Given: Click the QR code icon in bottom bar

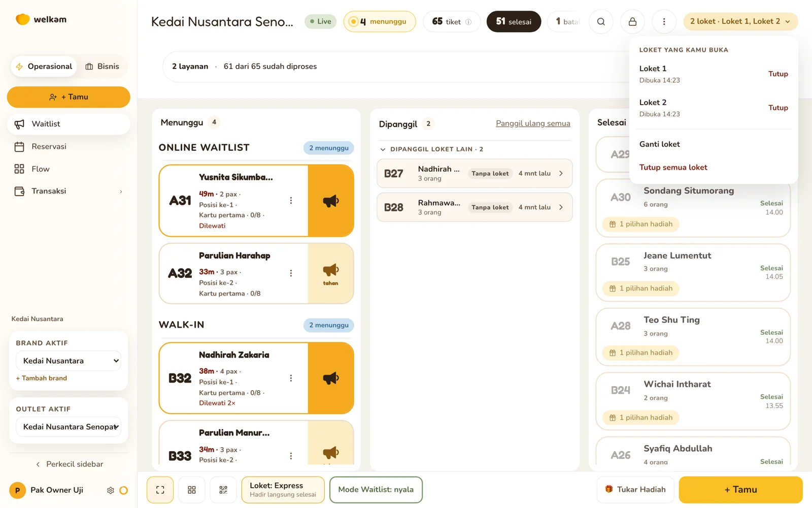Looking at the screenshot, I should click(x=223, y=490).
